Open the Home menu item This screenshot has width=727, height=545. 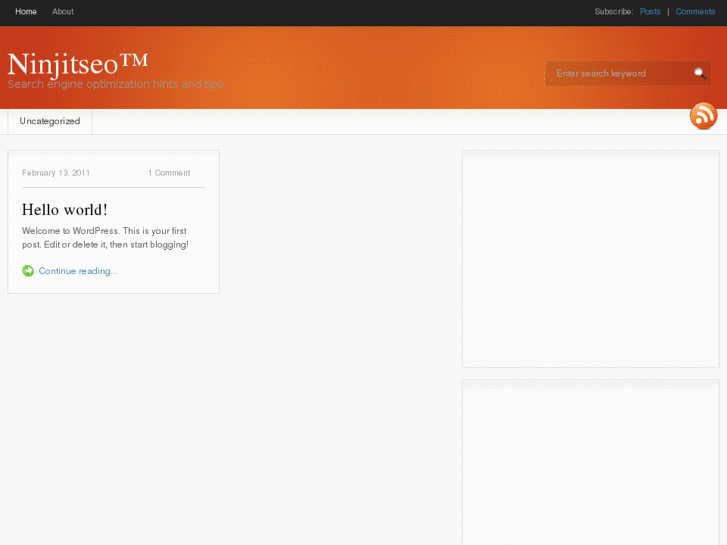click(x=26, y=12)
